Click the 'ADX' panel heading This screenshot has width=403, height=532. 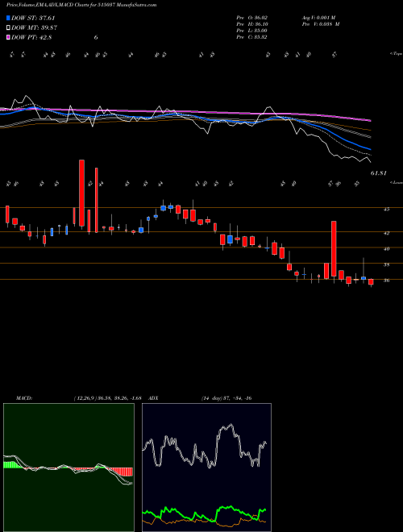(x=154, y=398)
